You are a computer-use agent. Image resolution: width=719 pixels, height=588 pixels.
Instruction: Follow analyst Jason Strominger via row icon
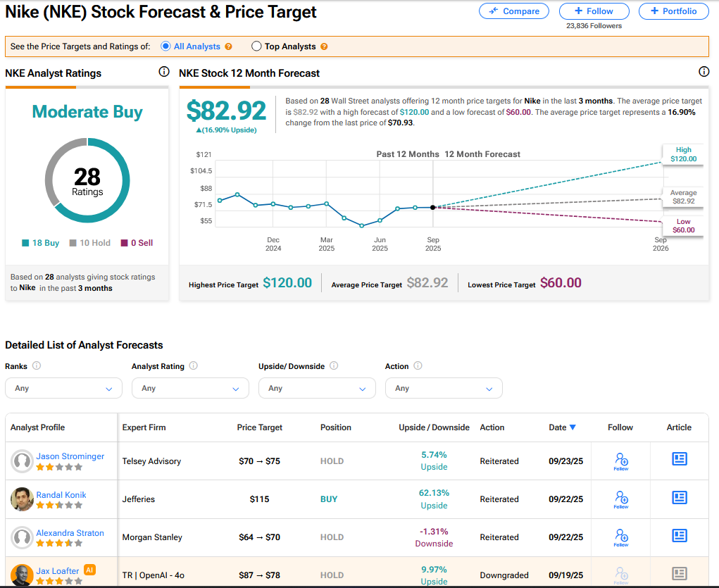pos(621,461)
